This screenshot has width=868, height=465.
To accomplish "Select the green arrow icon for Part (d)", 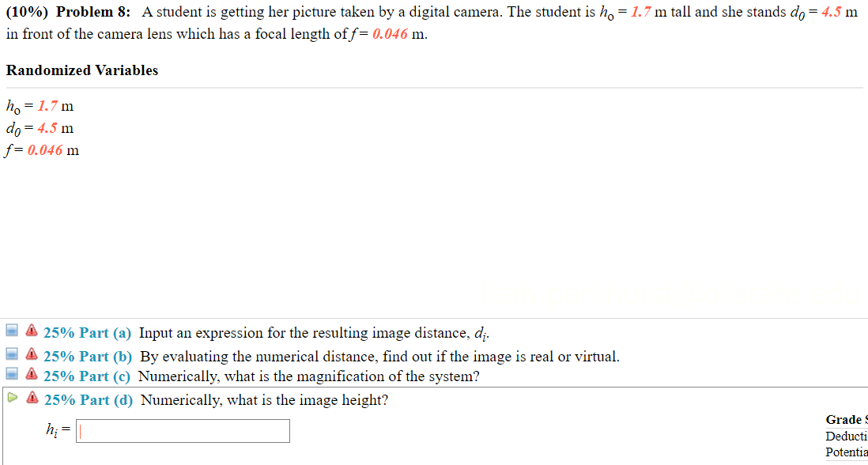I will (x=12, y=399).
